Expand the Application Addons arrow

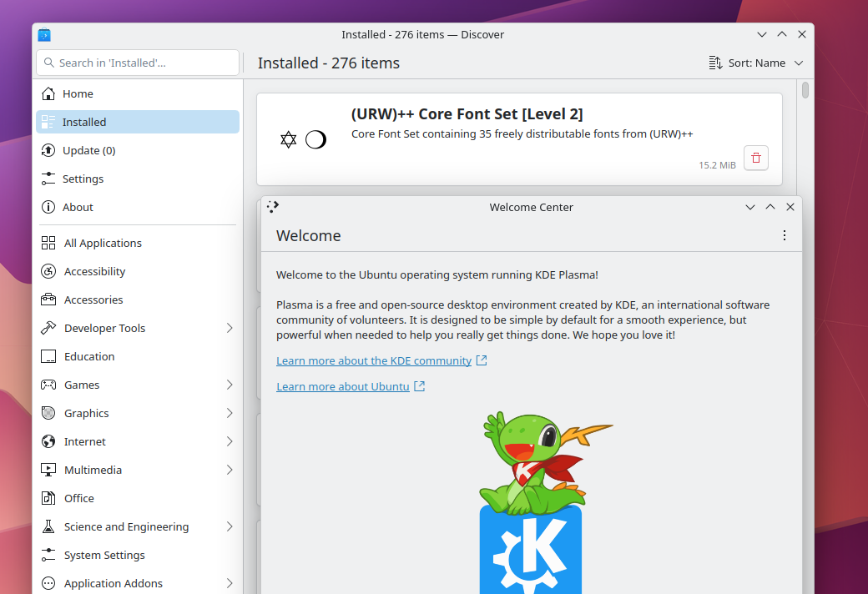(230, 583)
